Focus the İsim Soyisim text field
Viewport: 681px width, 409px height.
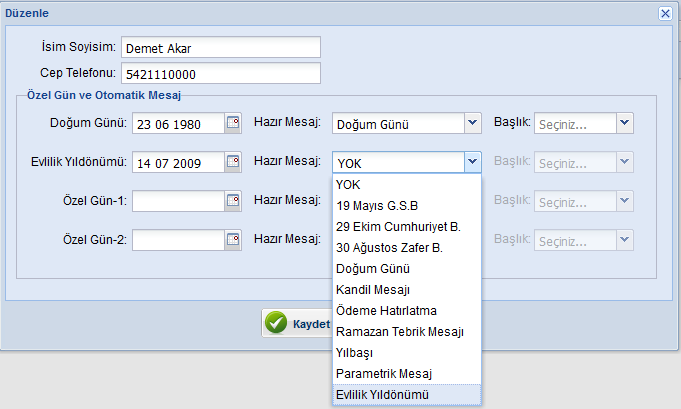click(x=221, y=47)
